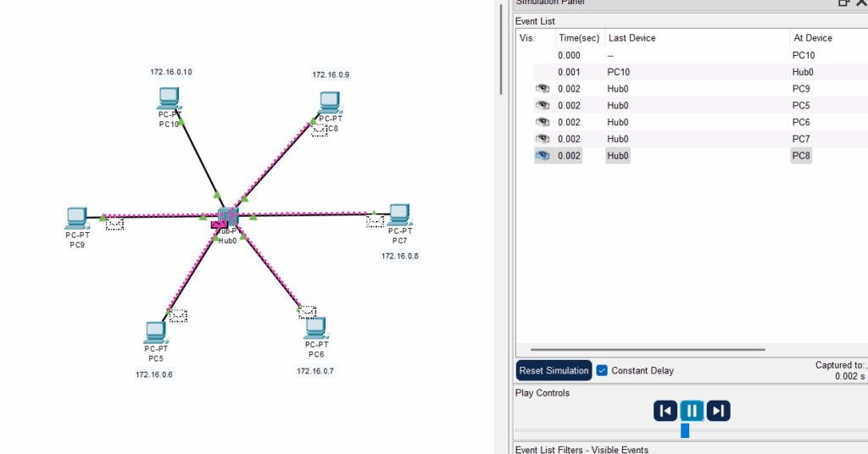Click PC6 in the At Device column
The height and width of the screenshot is (454, 868).
801,122
